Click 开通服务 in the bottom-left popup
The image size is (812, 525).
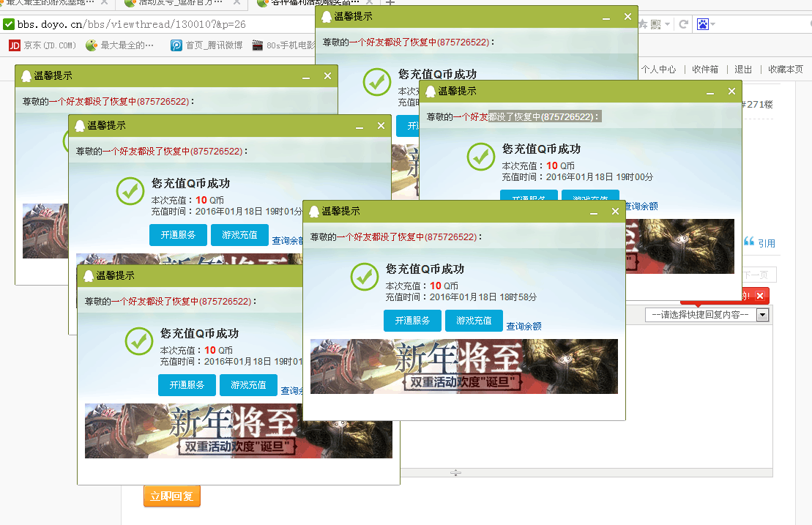(187, 384)
